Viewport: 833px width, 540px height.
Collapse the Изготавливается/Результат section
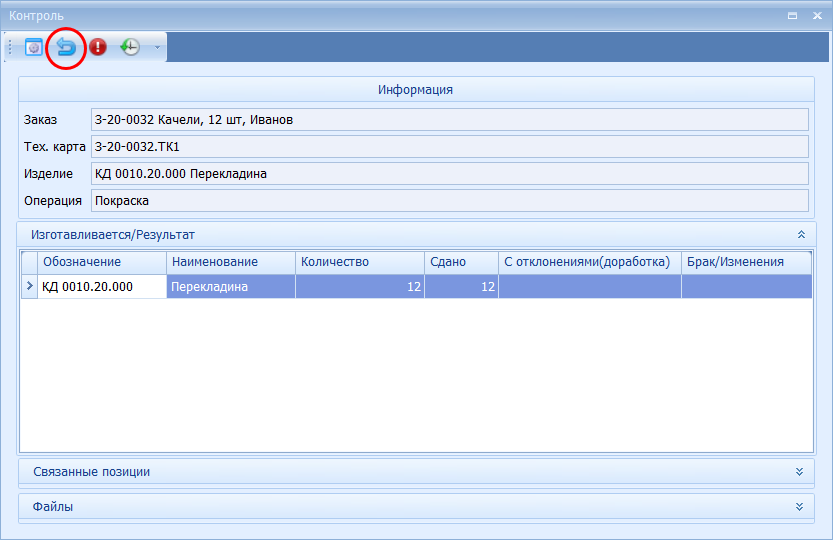(x=800, y=234)
